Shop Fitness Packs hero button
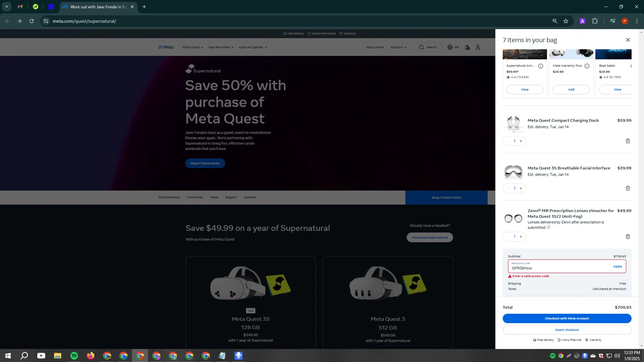This screenshot has height=362, width=644. 205,163
